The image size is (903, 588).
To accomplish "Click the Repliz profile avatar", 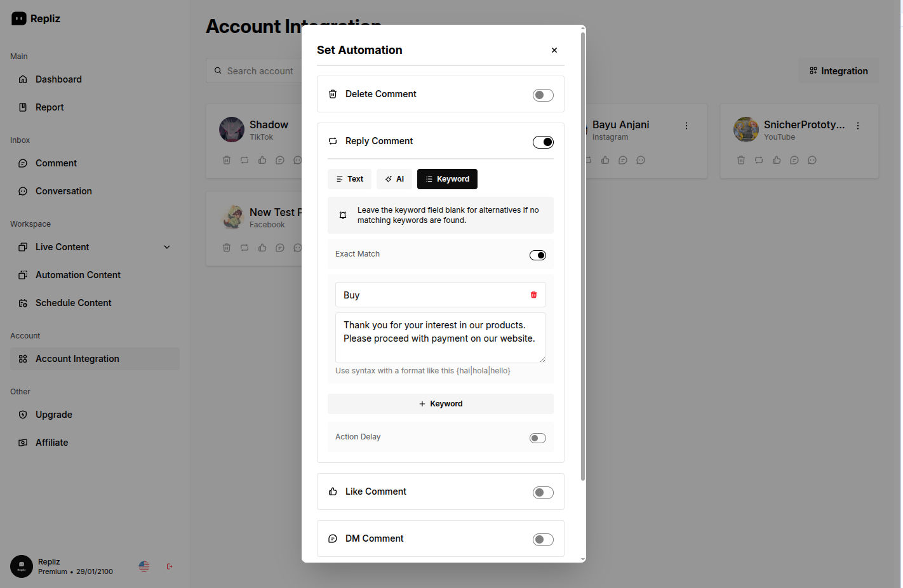I will [x=22, y=566].
